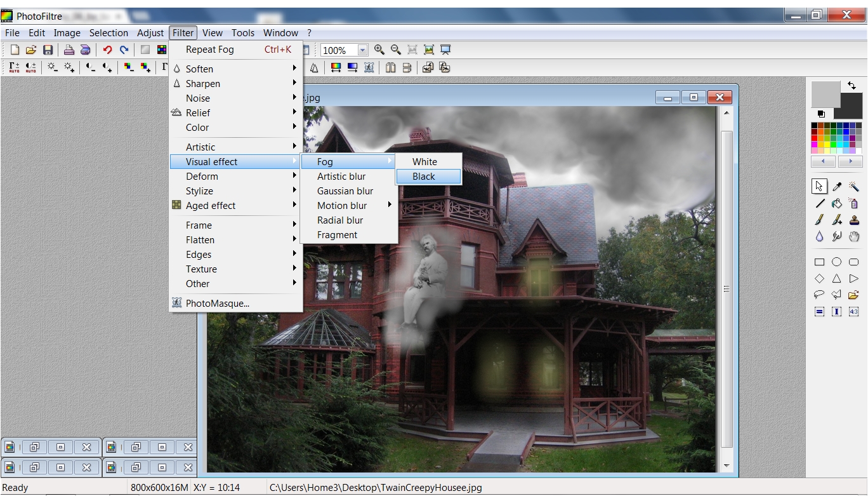Show previous color palette page
Image resolution: width=868 pixels, height=503 pixels.
click(823, 161)
